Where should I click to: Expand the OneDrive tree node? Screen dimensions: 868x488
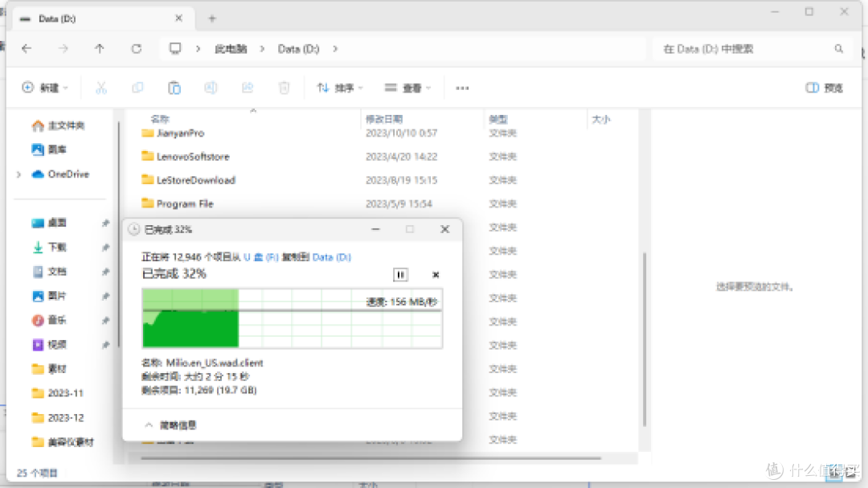[18, 174]
